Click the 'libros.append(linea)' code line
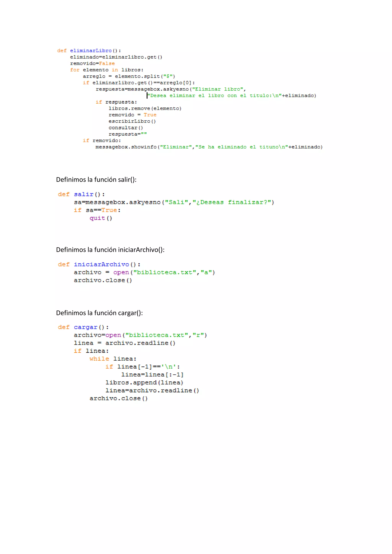Image resolution: width=392 pixels, height=554 pixels. click(144, 383)
